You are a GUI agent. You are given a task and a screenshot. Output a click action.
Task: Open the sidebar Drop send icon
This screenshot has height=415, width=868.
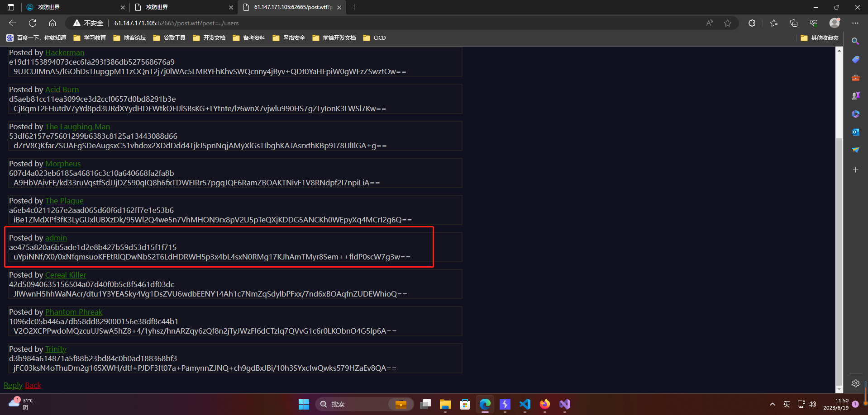[x=855, y=150]
